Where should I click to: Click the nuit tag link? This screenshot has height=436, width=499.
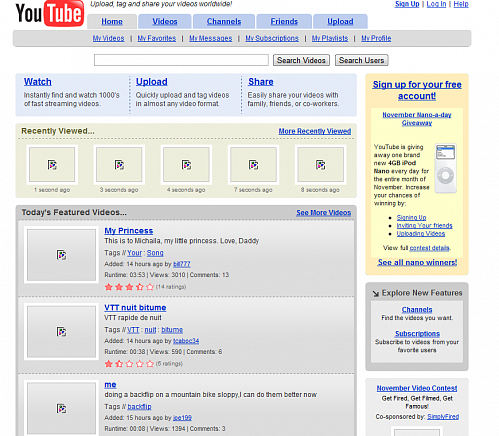tap(150, 330)
